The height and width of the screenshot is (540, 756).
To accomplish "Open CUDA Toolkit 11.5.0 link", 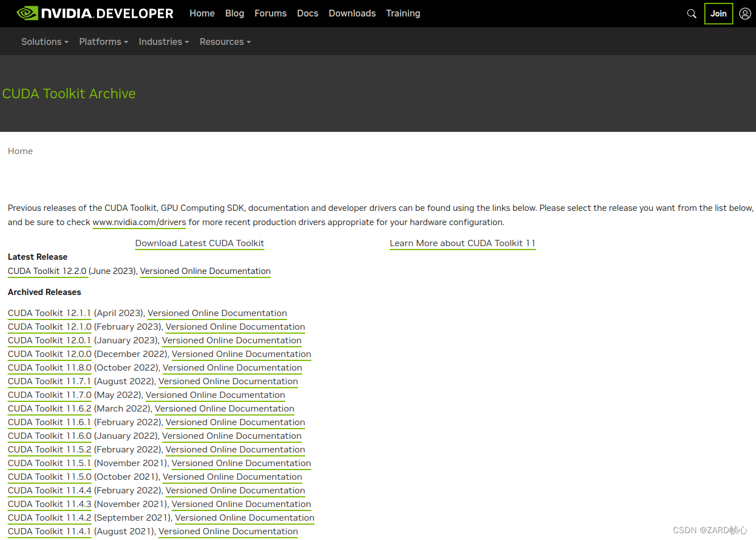I will pos(49,477).
